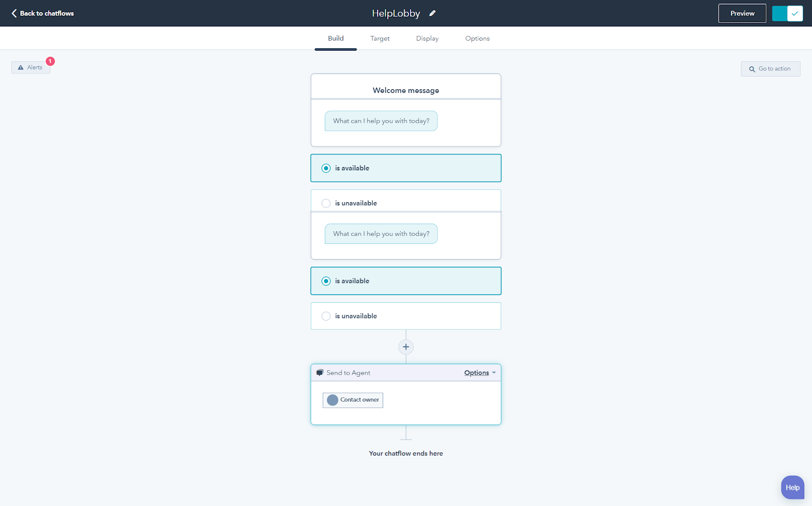Edit the Welcome message bubble text
The height and width of the screenshot is (506, 812).
pos(381,121)
